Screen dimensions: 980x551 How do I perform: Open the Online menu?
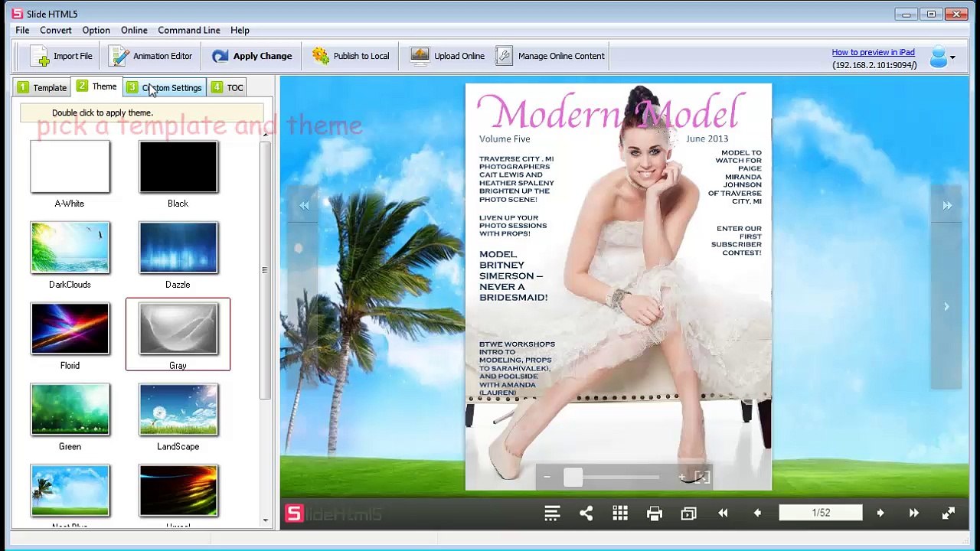pos(134,30)
